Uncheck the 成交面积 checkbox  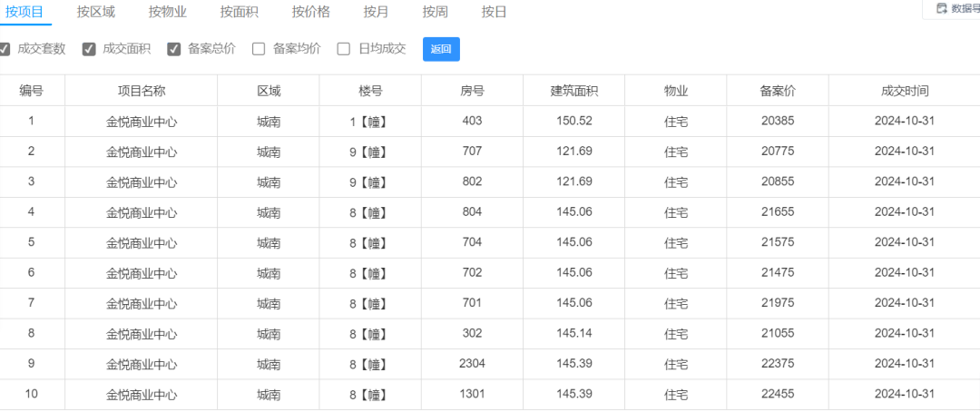89,49
